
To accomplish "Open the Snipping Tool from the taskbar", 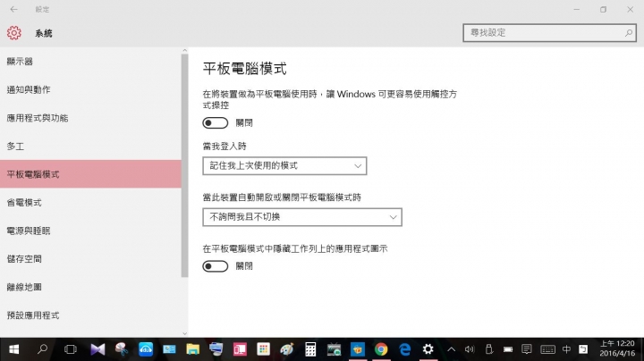I will [122, 349].
